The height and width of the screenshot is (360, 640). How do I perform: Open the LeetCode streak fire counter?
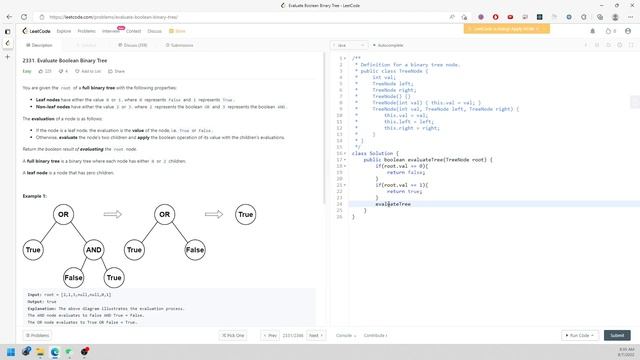tap(611, 31)
